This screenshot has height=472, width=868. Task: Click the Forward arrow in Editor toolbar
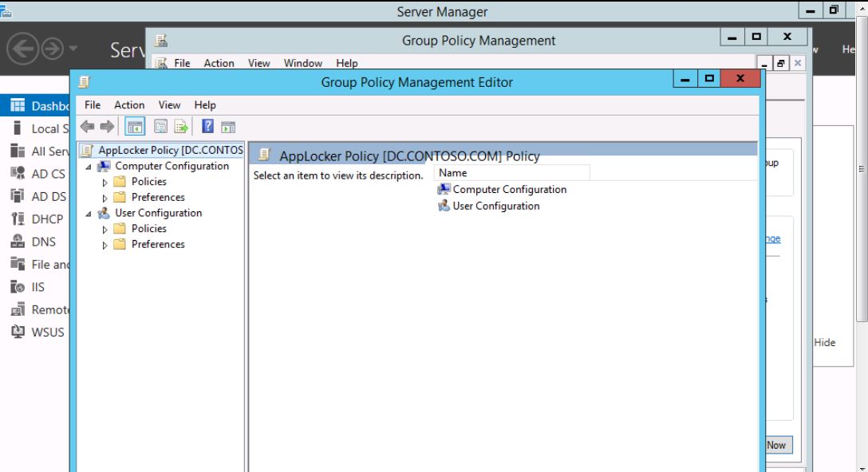[107, 127]
